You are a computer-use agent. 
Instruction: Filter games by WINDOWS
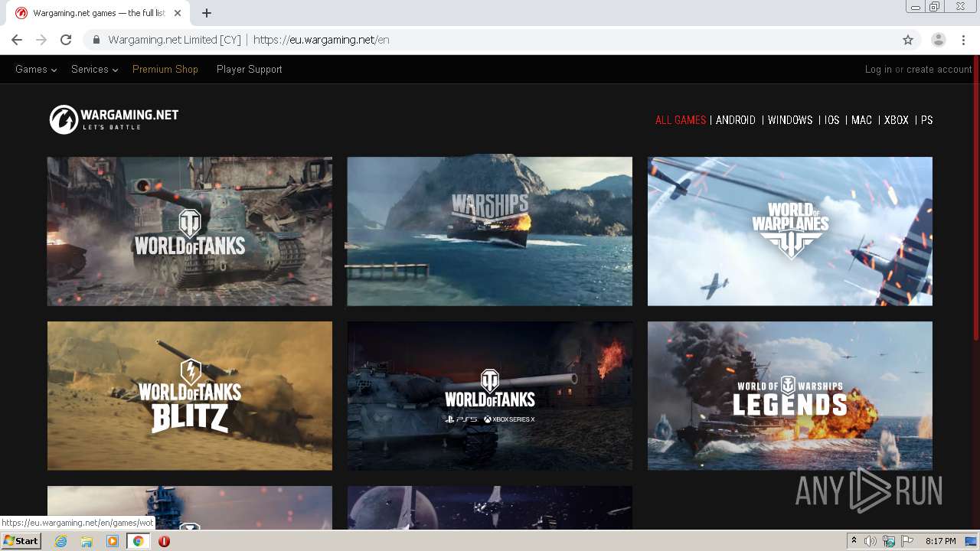click(x=790, y=120)
